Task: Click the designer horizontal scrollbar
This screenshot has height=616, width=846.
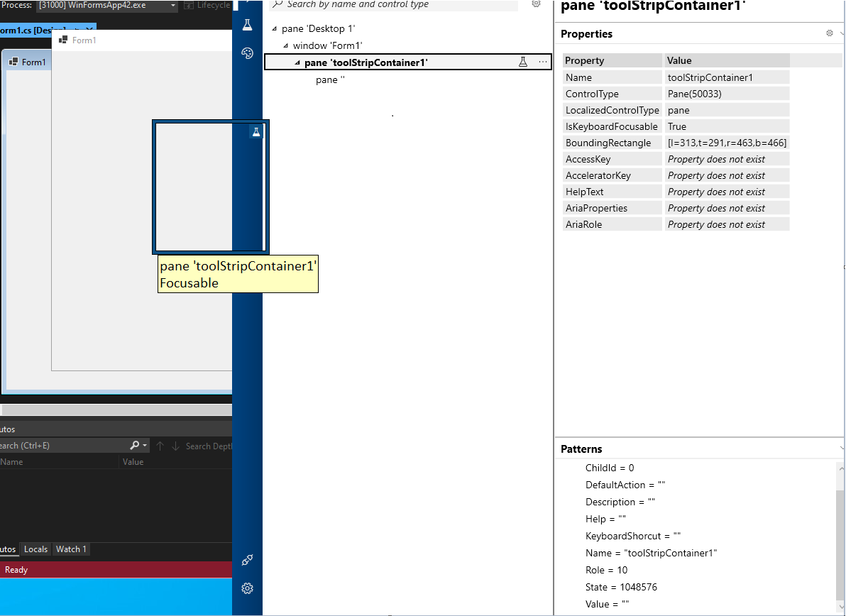Action: 116,410
